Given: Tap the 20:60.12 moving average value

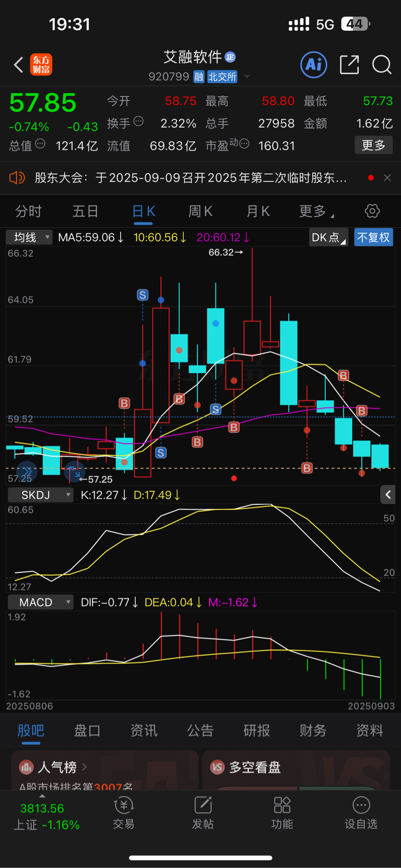Looking at the screenshot, I should point(223,237).
